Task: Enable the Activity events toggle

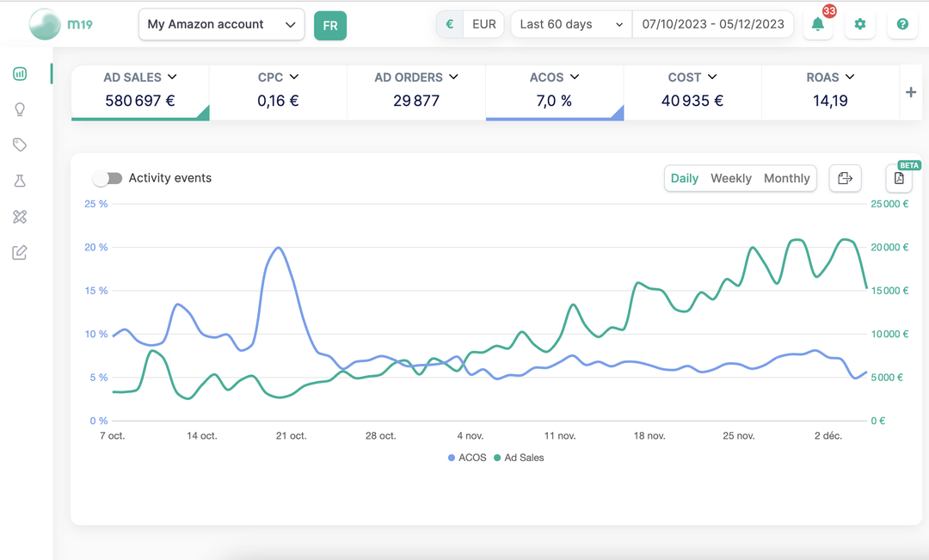Action: pos(108,178)
